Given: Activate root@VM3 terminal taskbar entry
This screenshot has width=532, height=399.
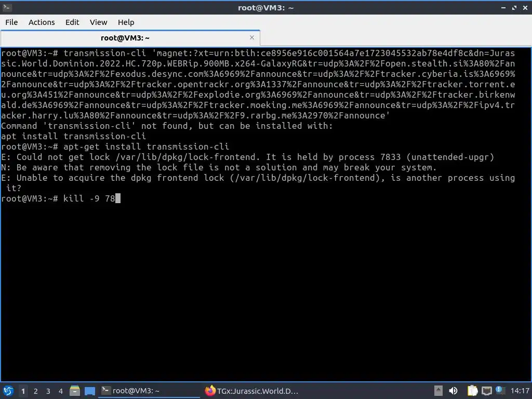Looking at the screenshot, I should (x=149, y=391).
